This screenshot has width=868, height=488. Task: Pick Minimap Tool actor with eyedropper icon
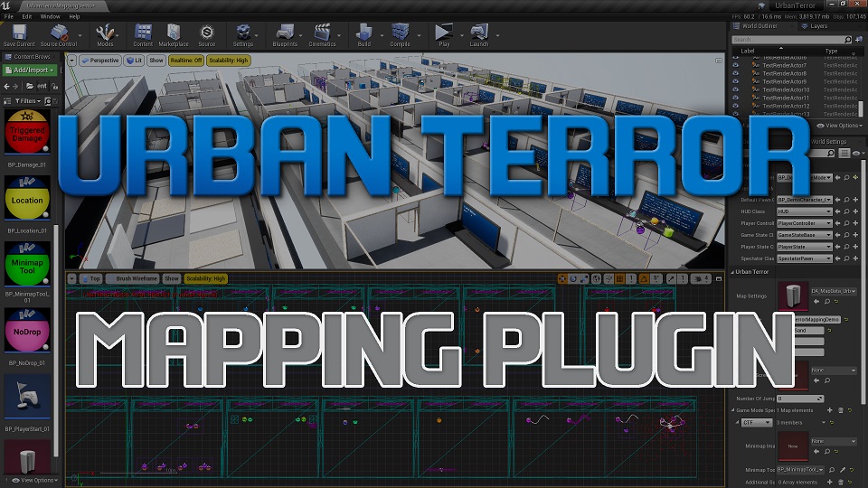[x=843, y=470]
